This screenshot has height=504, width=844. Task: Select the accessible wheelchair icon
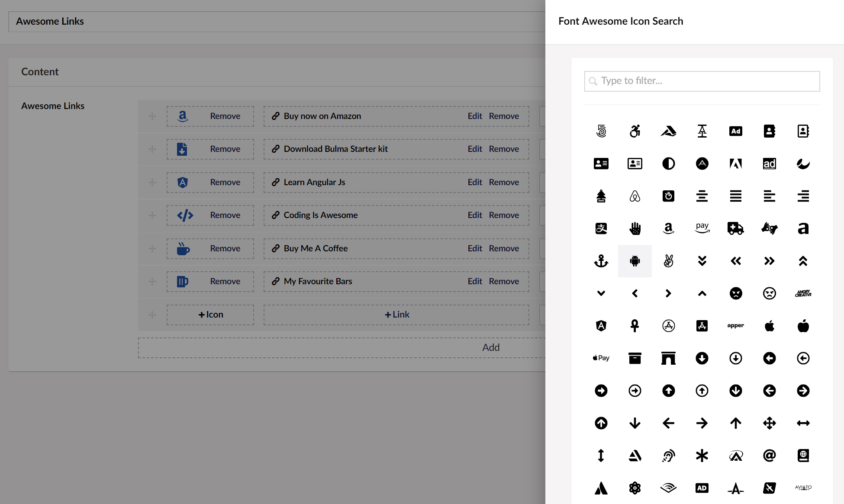click(635, 131)
